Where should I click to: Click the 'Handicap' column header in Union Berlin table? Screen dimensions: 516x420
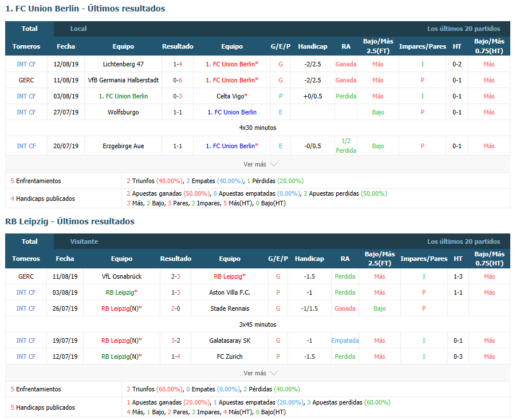click(x=313, y=46)
